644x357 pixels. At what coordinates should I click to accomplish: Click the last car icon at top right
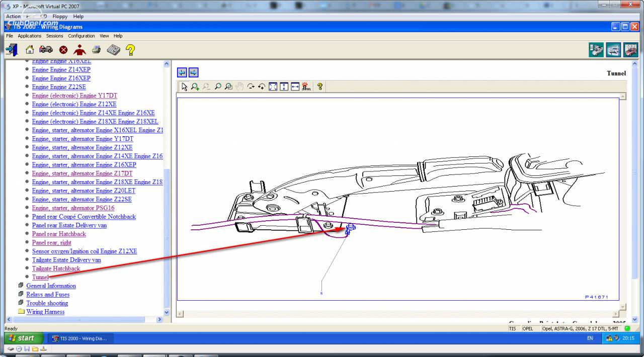630,50
